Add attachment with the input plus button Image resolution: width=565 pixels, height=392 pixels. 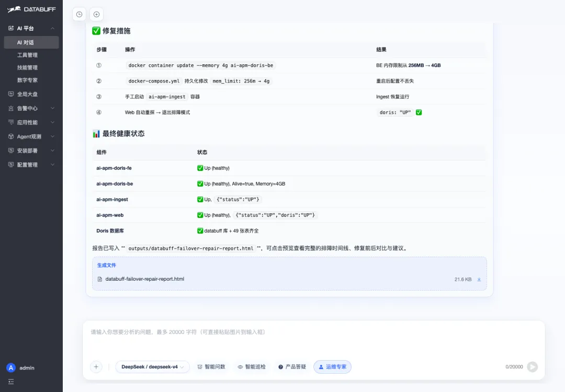pos(96,367)
